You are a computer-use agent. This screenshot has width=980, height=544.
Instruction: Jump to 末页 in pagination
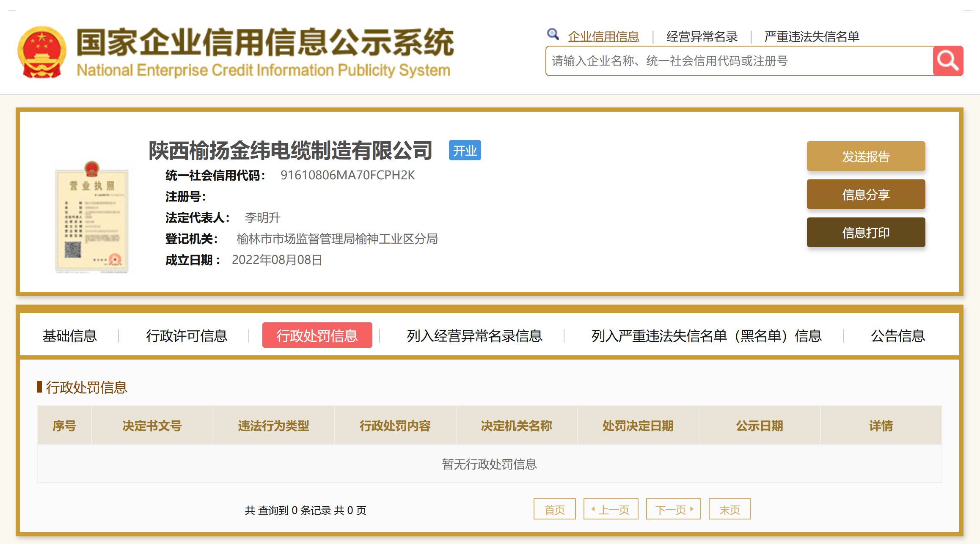point(729,509)
